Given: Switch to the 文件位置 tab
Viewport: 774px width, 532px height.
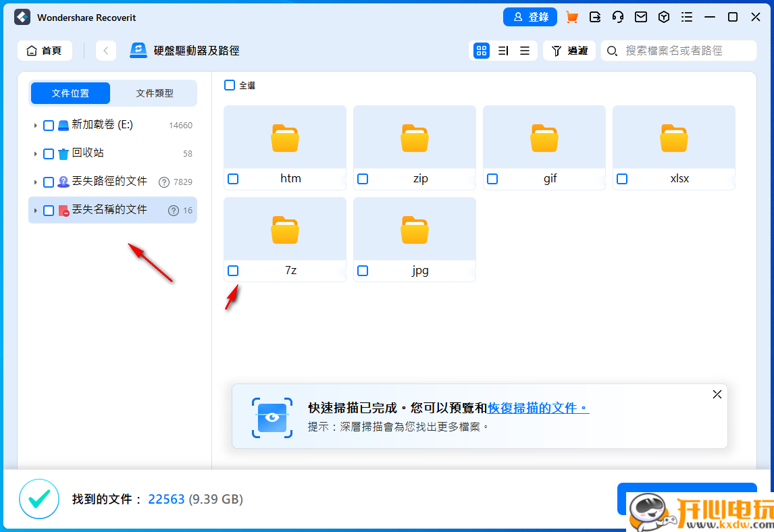Looking at the screenshot, I should pos(70,93).
